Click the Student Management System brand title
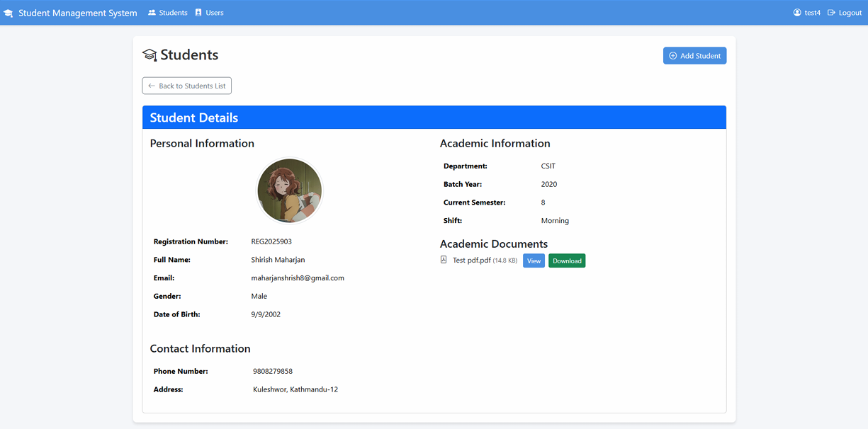 [78, 13]
